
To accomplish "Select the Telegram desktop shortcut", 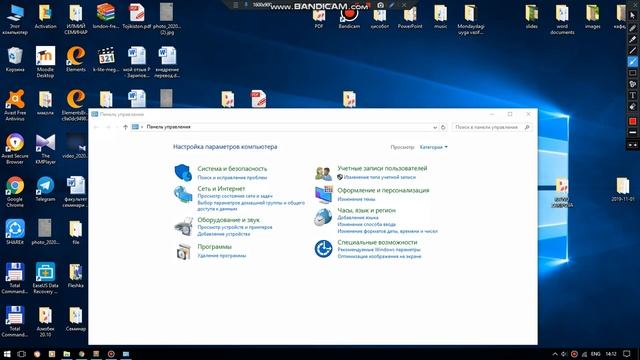I will pyautogui.click(x=45, y=189).
